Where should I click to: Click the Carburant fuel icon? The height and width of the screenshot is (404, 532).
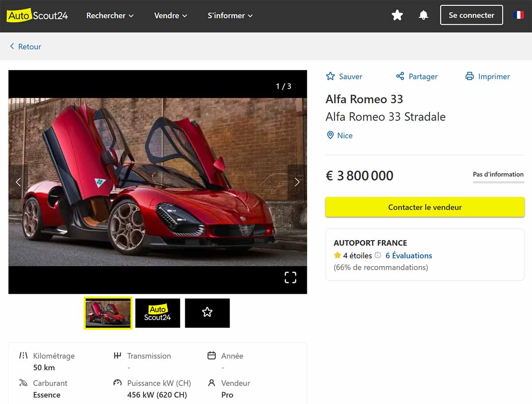coord(23,383)
